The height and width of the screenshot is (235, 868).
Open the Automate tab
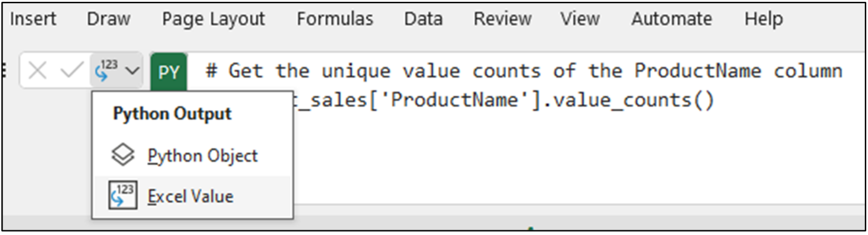coord(671,19)
